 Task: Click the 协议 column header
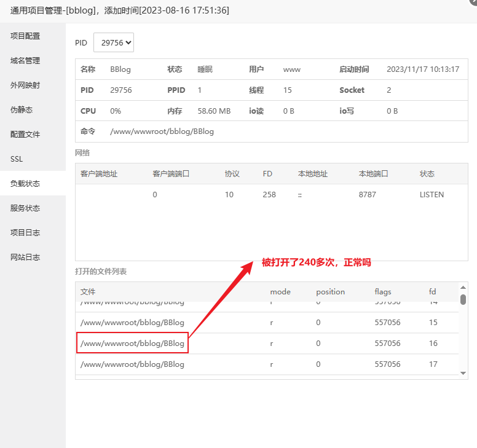click(232, 174)
